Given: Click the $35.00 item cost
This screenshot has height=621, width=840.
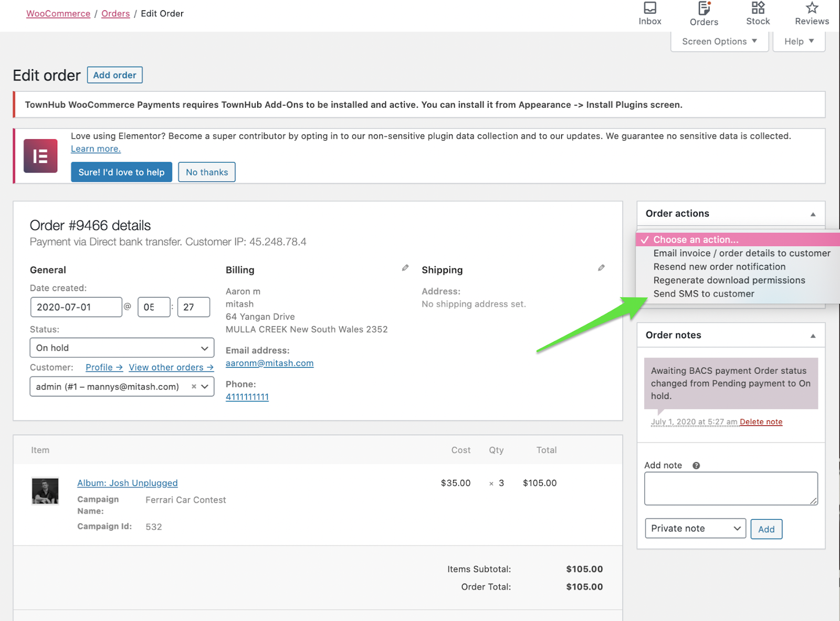Looking at the screenshot, I should coord(456,483).
